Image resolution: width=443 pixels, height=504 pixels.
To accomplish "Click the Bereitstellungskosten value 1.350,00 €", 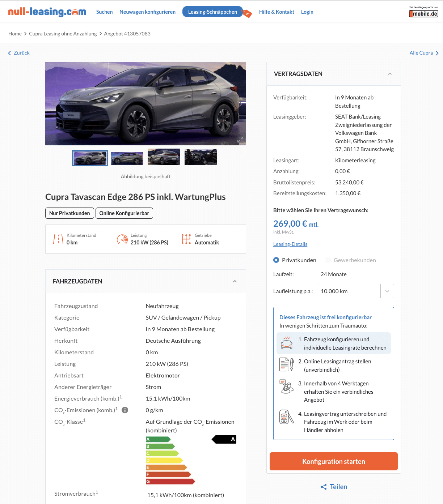I will point(348,193).
